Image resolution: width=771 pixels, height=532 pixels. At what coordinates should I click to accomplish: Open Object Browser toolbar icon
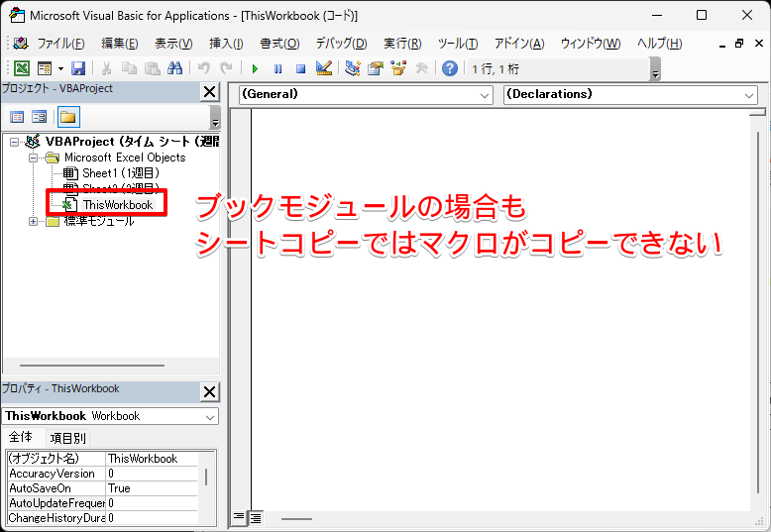tap(398, 68)
